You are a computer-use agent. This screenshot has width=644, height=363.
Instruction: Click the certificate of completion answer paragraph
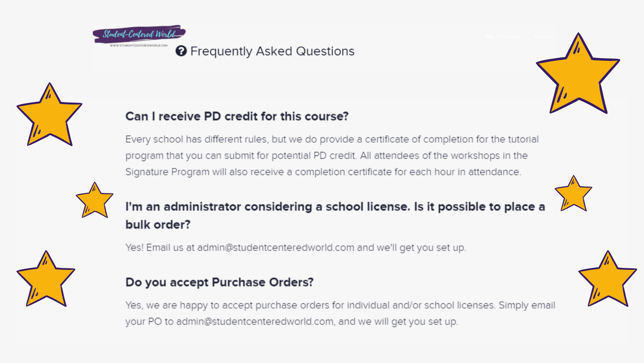(332, 156)
